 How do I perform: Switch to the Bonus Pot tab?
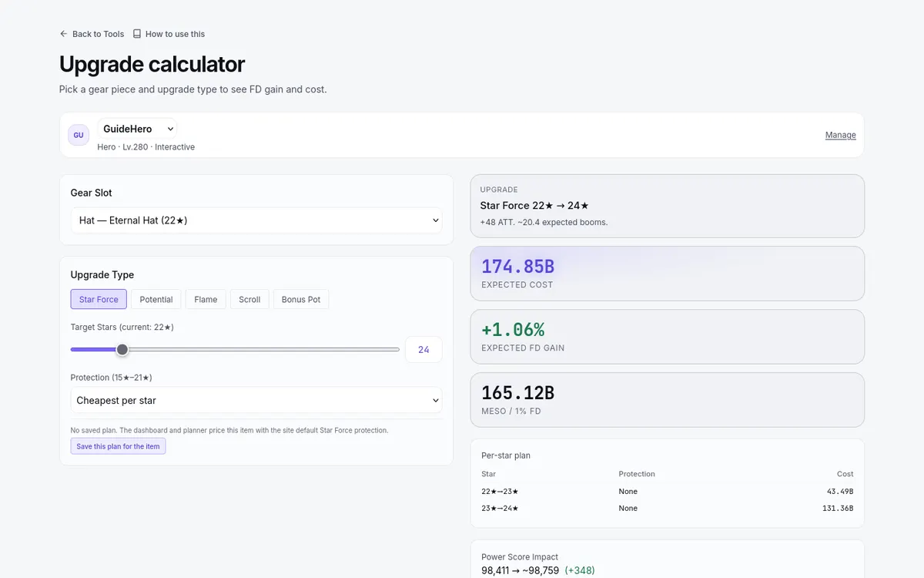click(x=301, y=299)
